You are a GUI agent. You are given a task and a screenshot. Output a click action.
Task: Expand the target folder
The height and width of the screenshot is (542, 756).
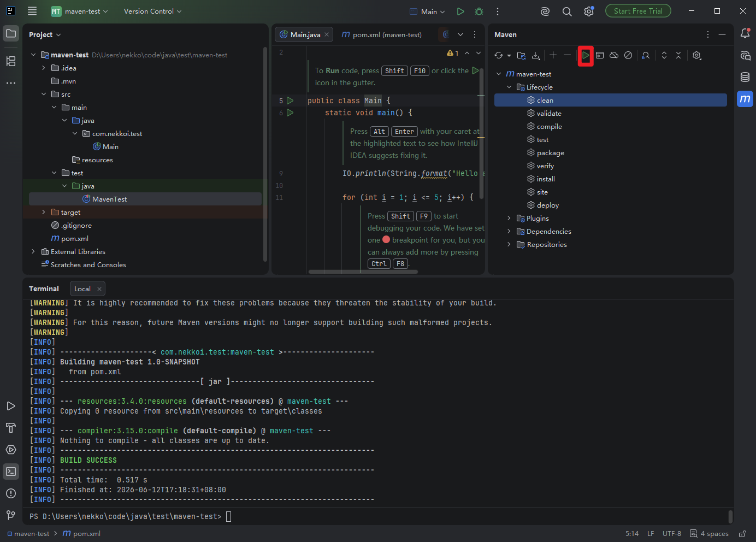click(x=44, y=212)
